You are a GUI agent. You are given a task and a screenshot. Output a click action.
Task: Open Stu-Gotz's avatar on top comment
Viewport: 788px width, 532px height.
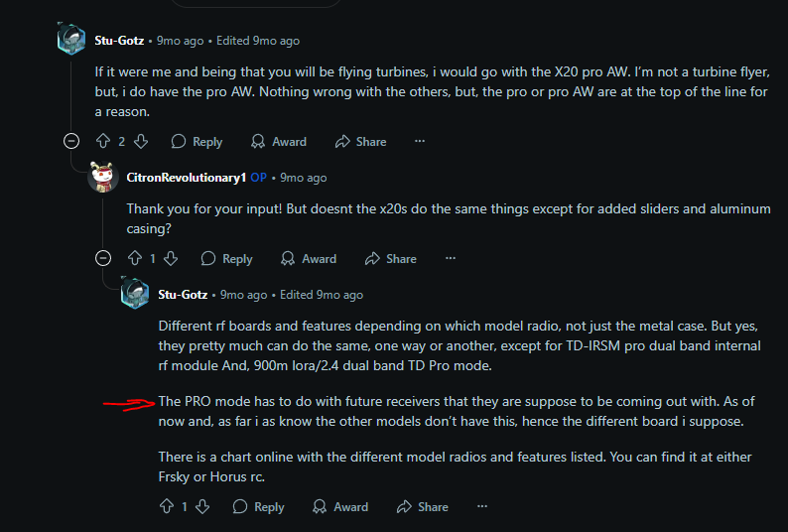click(x=71, y=41)
